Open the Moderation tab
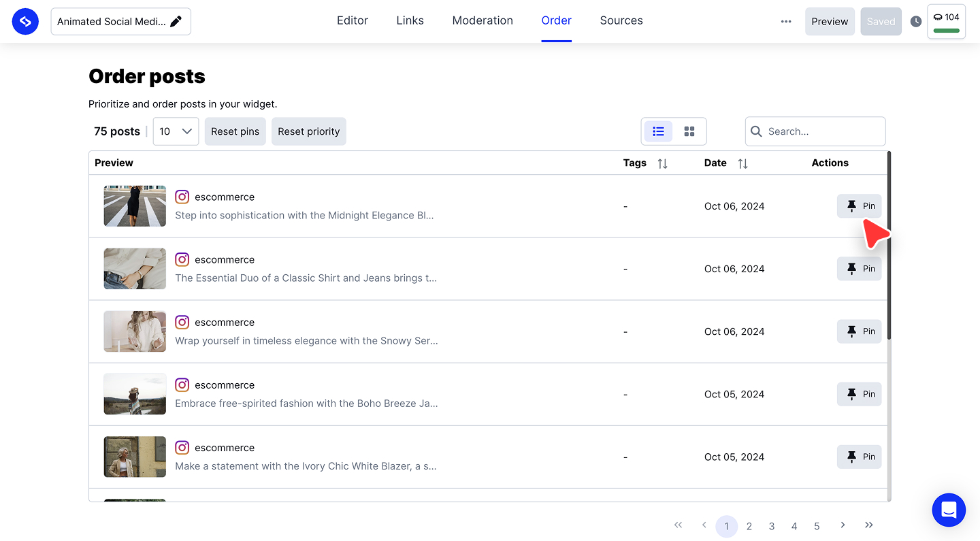Screen dimensions: 980x541 point(483,20)
